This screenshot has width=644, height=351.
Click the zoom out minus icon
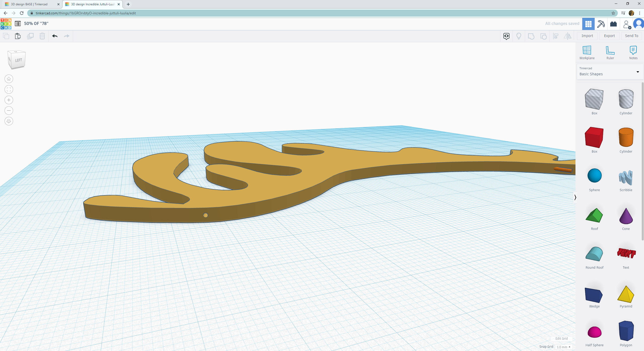pyautogui.click(x=9, y=111)
